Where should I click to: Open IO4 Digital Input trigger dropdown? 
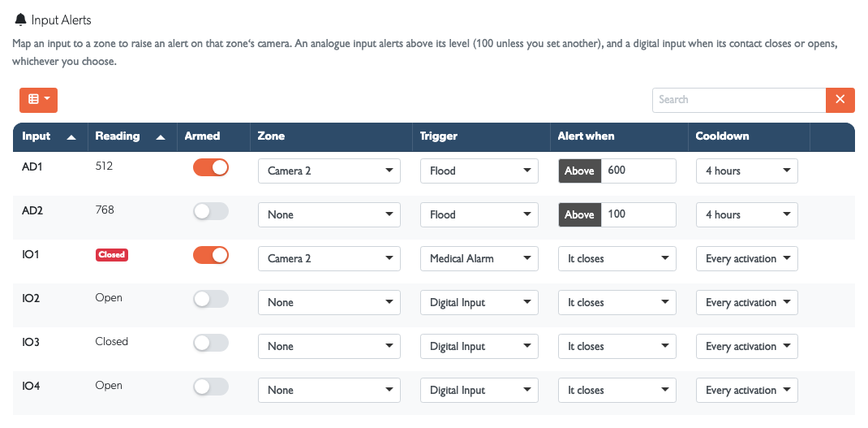[479, 390]
